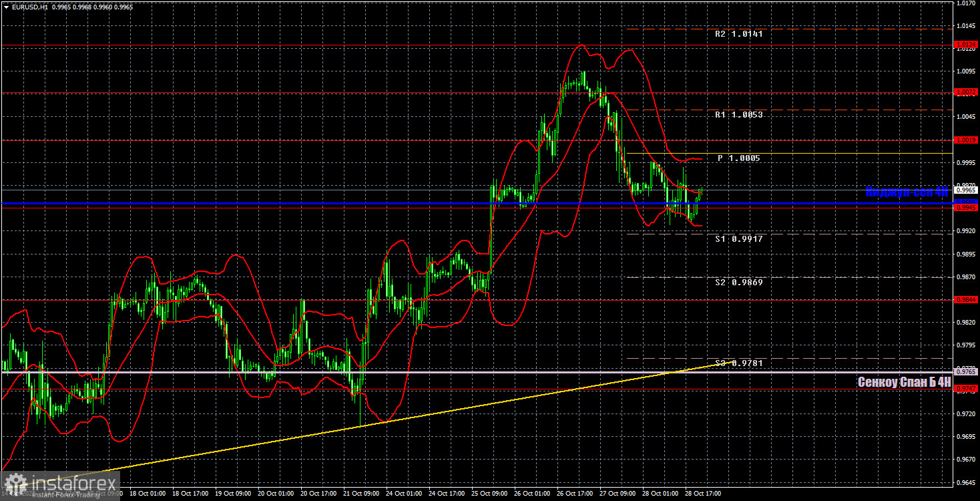Screen dimensions: 980x501
Task: Click the red 0.9945 price tag
Action: [967, 208]
